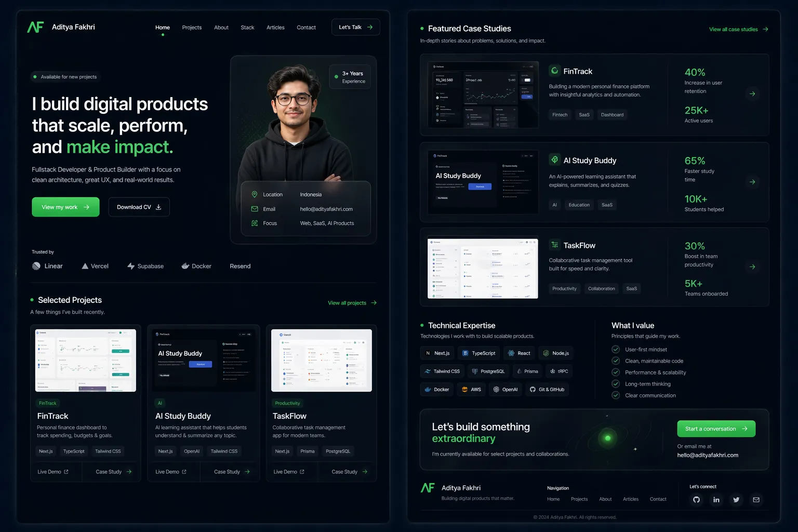The width and height of the screenshot is (798, 532).
Task: Open the View all case studies link
Action: click(734, 29)
